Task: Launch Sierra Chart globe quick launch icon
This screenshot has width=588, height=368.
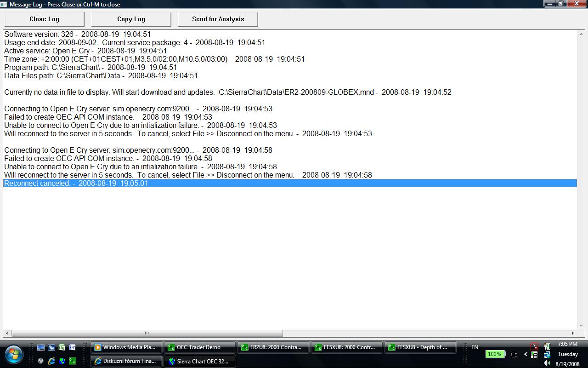Action: click(x=62, y=361)
